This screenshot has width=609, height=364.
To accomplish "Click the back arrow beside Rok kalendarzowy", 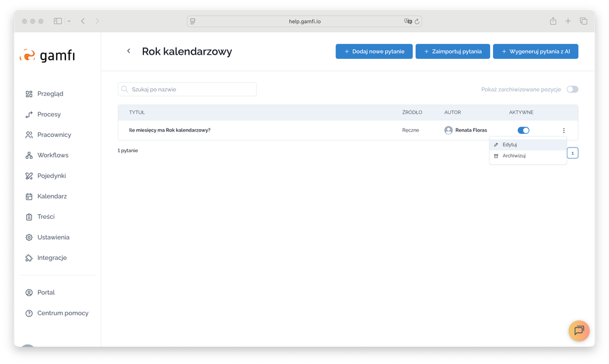I will (x=128, y=51).
